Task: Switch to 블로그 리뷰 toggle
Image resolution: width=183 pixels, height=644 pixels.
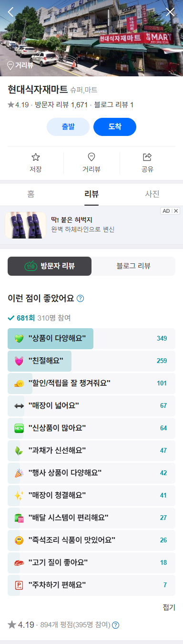Action: pyautogui.click(x=133, y=266)
